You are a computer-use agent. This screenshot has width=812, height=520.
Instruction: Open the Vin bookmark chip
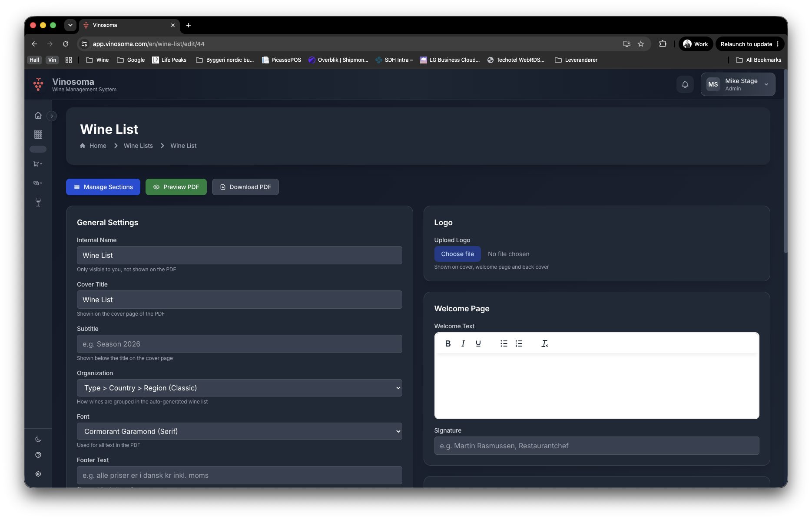pyautogui.click(x=52, y=60)
